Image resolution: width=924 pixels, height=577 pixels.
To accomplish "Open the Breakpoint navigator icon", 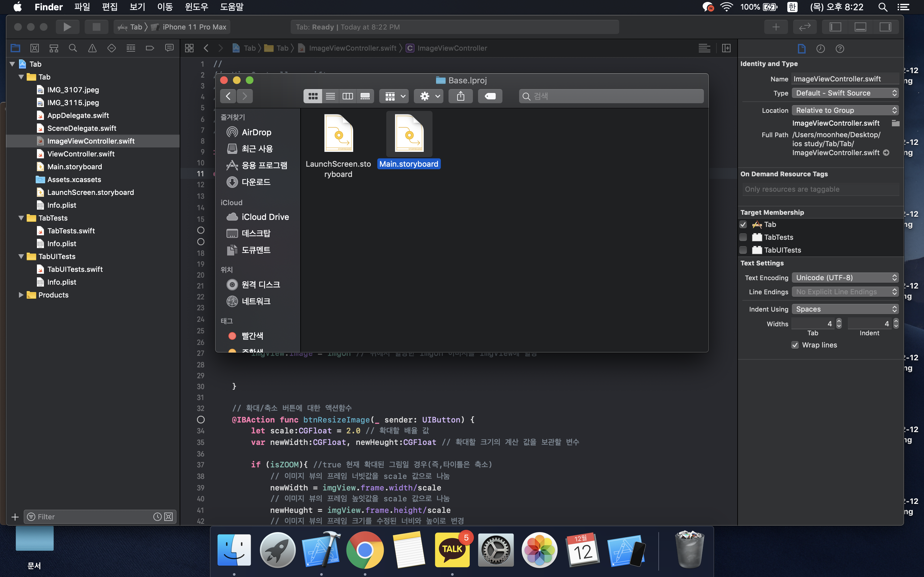I will tap(150, 48).
